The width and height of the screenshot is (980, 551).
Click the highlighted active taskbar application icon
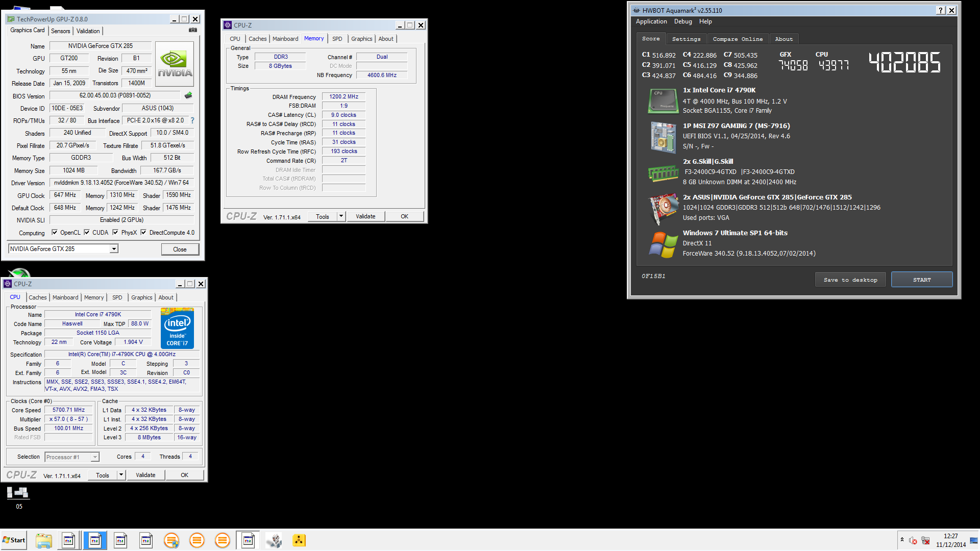[95, 540]
